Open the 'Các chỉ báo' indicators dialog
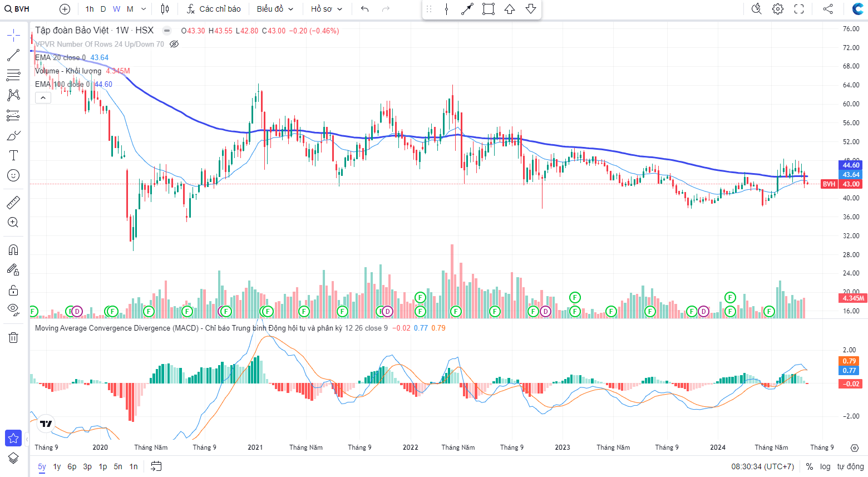This screenshot has height=477, width=868. [x=214, y=9]
